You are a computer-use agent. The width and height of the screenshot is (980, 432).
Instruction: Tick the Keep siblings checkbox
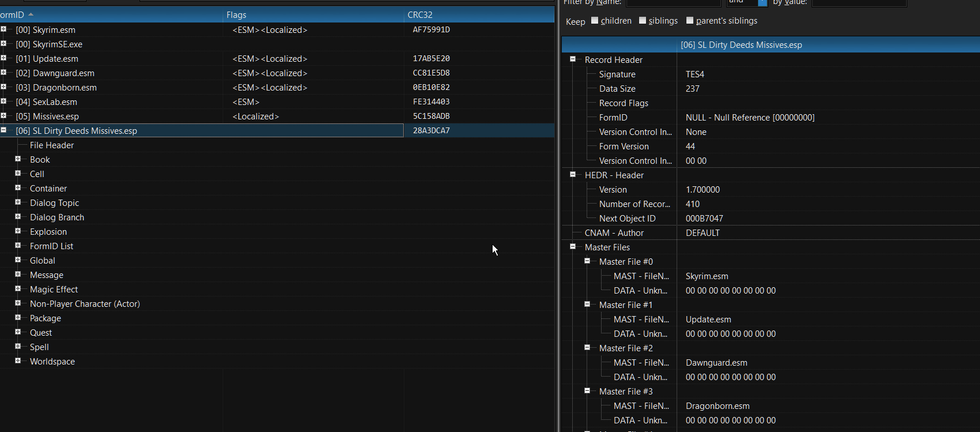(643, 21)
